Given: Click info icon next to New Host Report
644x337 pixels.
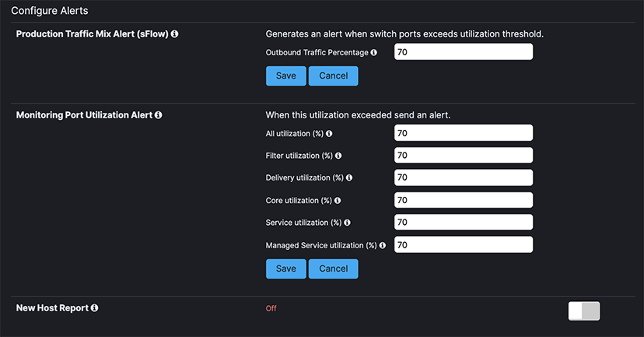Looking at the screenshot, I should click(94, 308).
